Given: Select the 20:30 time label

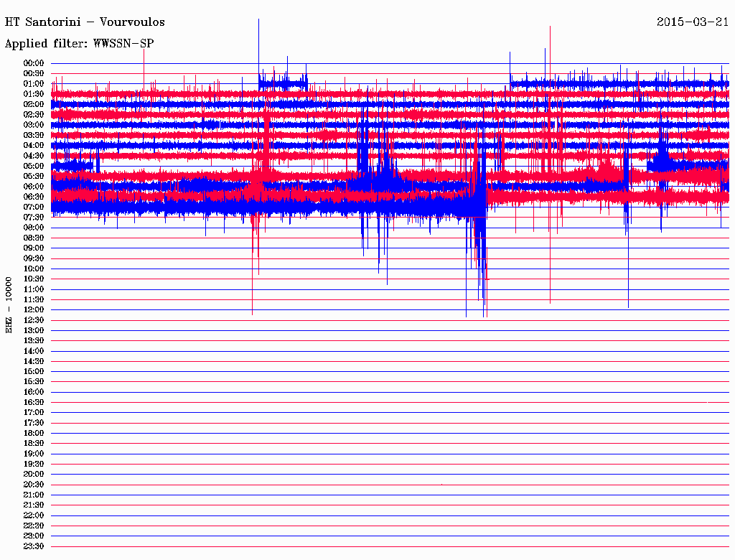Looking at the screenshot, I should tap(34, 485).
